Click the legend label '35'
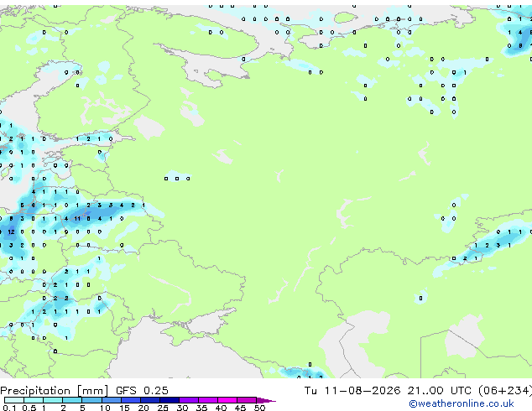The width and height of the screenshot is (532, 411). (x=201, y=408)
